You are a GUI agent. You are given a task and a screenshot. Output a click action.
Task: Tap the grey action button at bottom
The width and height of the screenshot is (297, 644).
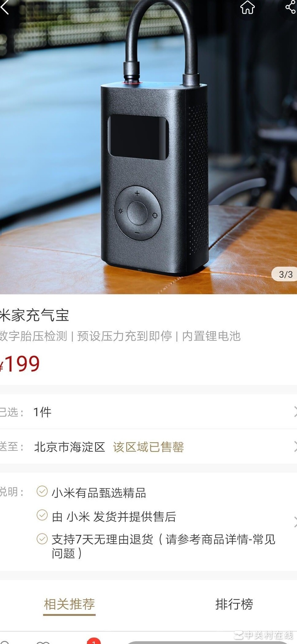pos(208,642)
